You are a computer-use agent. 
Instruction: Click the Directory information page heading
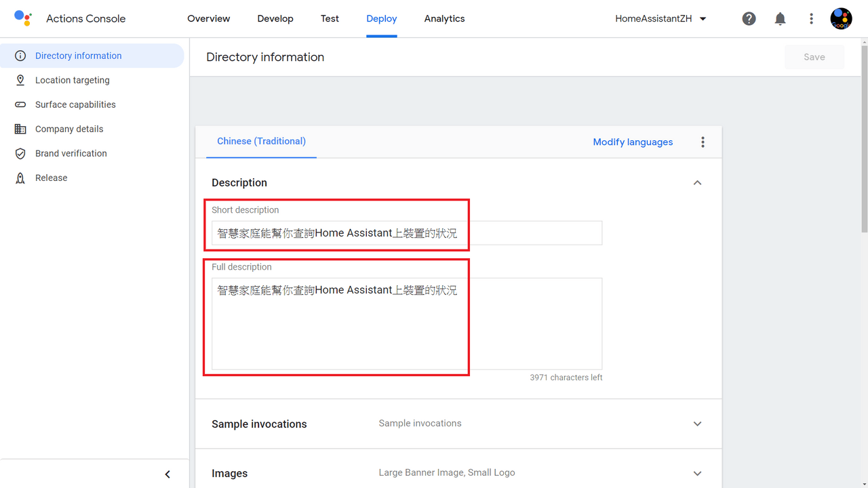tap(265, 57)
